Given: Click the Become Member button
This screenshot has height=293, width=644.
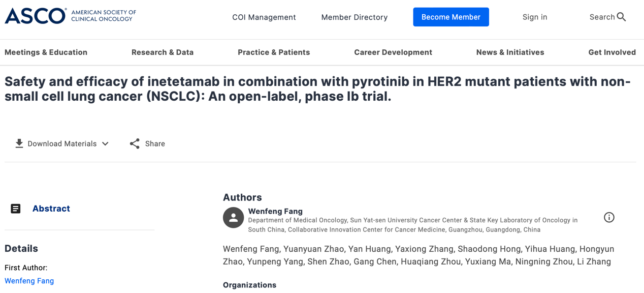Looking at the screenshot, I should 451,17.
